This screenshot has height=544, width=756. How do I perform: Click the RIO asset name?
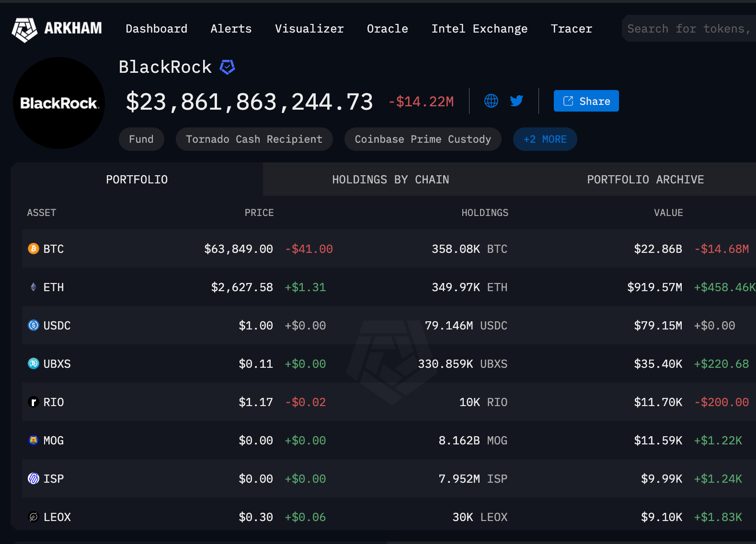point(54,402)
